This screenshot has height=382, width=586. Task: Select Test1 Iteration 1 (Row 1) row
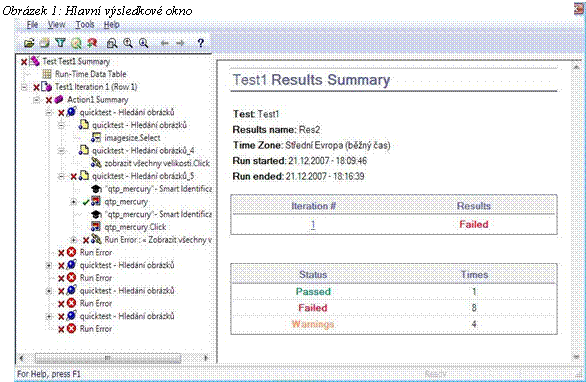pyautogui.click(x=96, y=87)
